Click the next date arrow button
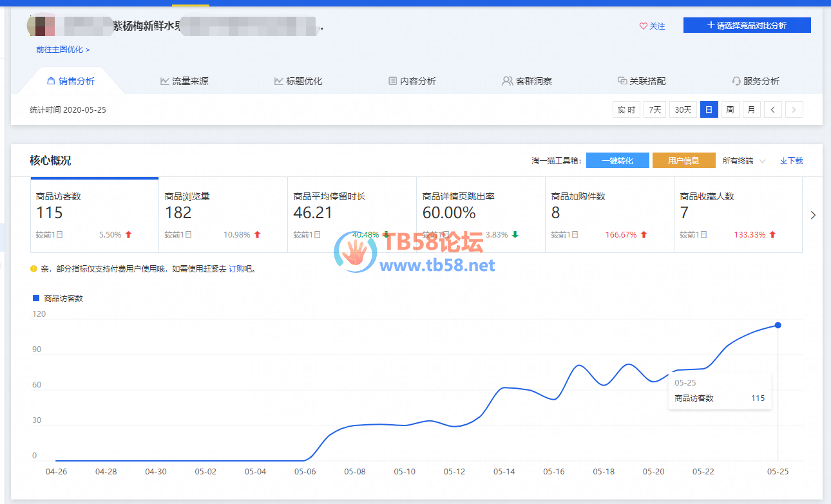The image size is (831, 504). [794, 110]
